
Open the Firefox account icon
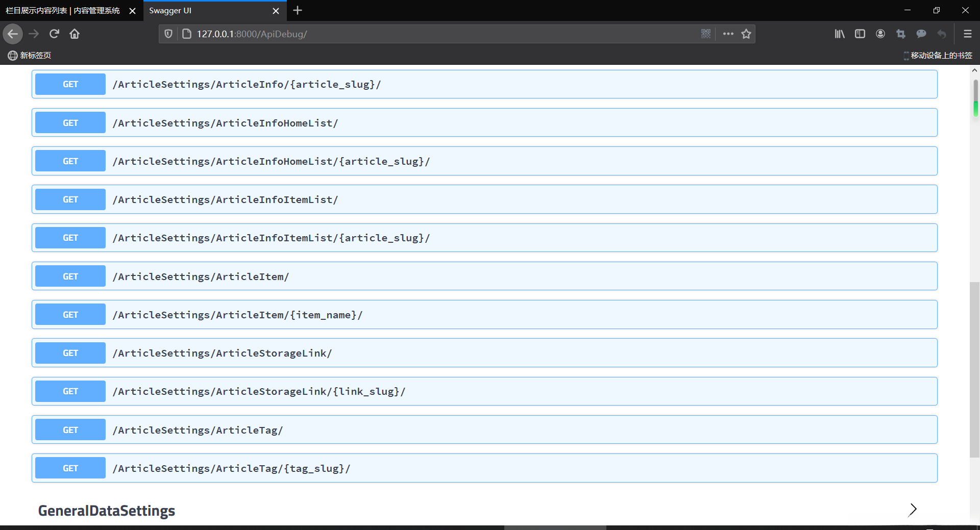880,34
